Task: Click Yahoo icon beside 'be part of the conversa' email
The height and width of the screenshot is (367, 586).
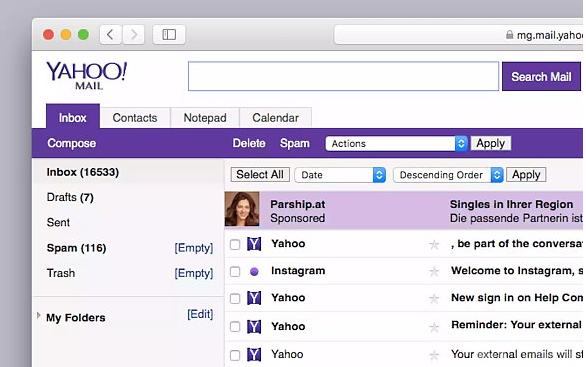Action: click(x=254, y=244)
